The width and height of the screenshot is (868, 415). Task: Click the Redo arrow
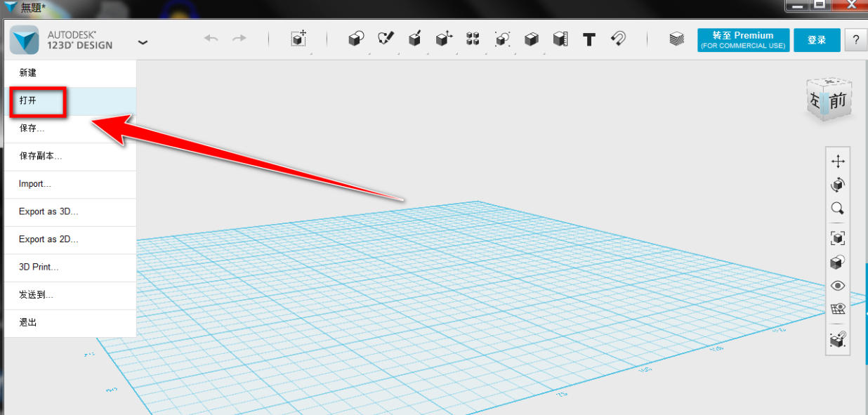pyautogui.click(x=239, y=39)
